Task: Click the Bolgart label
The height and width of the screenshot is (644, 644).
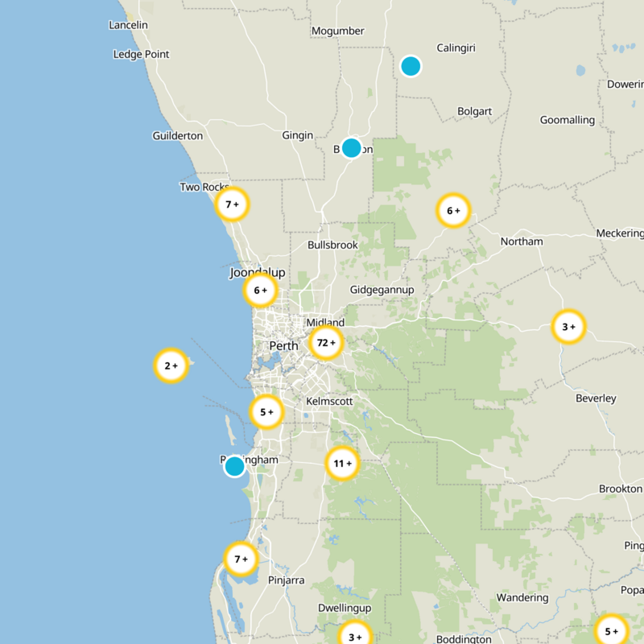Action: [474, 111]
